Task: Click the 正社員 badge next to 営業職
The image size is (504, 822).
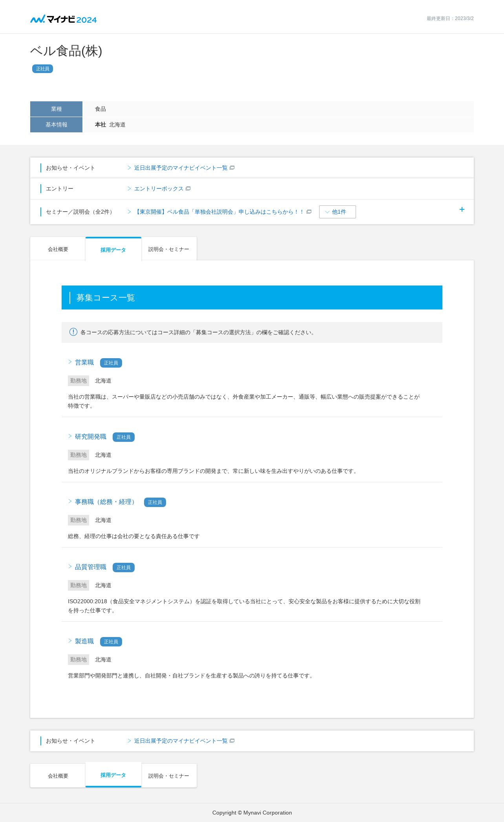Action: 111,363
